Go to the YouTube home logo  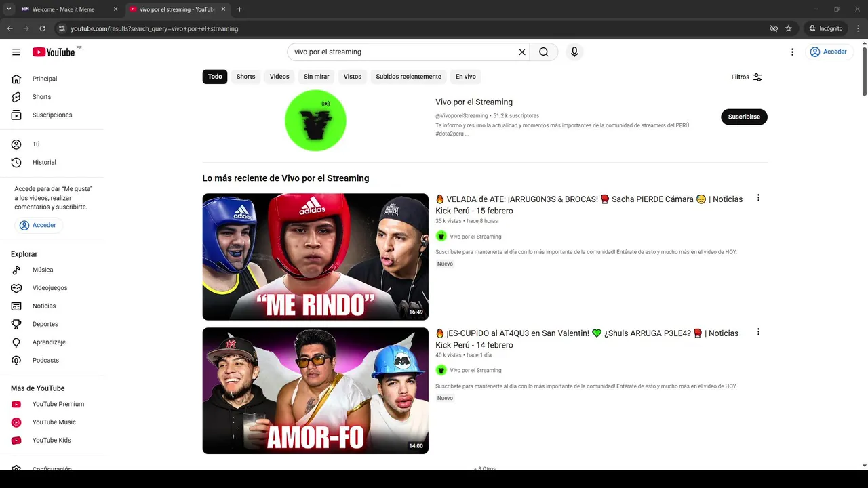pyautogui.click(x=54, y=52)
